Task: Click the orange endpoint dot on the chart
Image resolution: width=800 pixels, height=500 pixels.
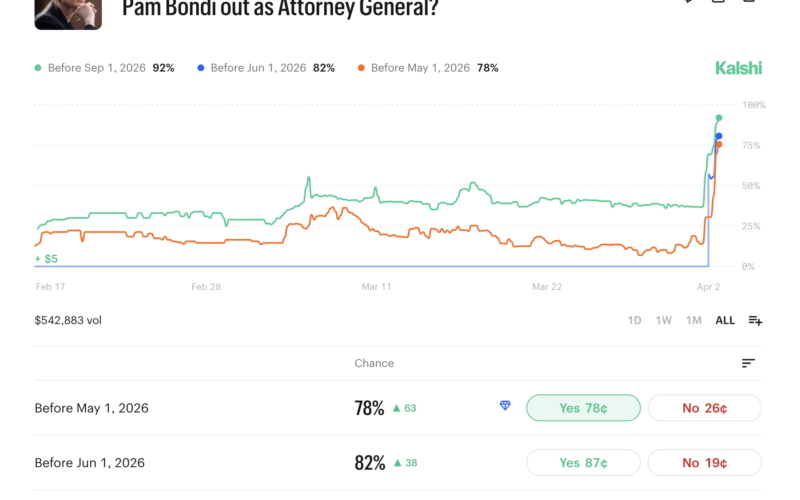Action: coord(719,145)
